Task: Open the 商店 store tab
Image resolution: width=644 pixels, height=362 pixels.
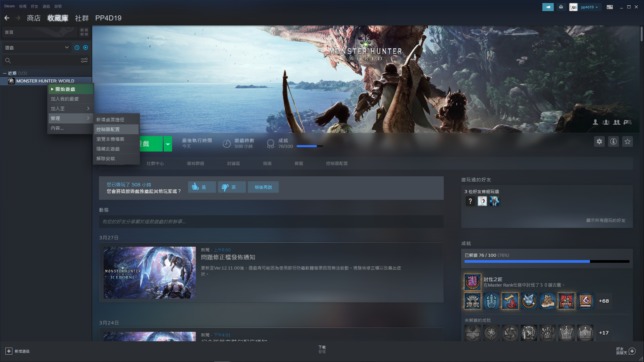Action: point(34,18)
